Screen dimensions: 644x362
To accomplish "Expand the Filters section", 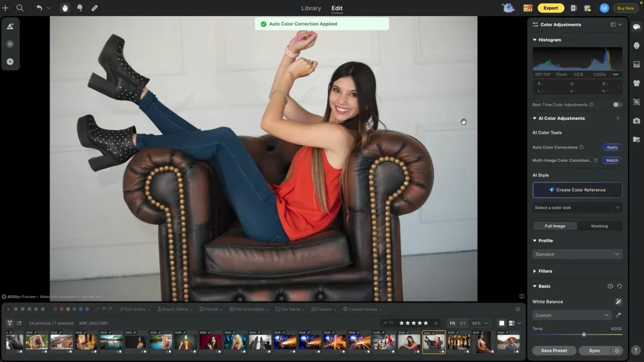I will [x=535, y=271].
